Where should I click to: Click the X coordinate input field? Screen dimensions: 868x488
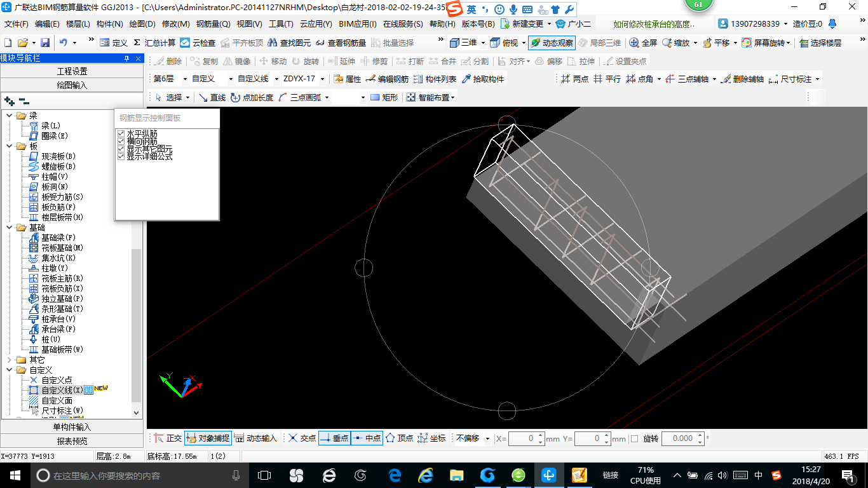tap(523, 438)
